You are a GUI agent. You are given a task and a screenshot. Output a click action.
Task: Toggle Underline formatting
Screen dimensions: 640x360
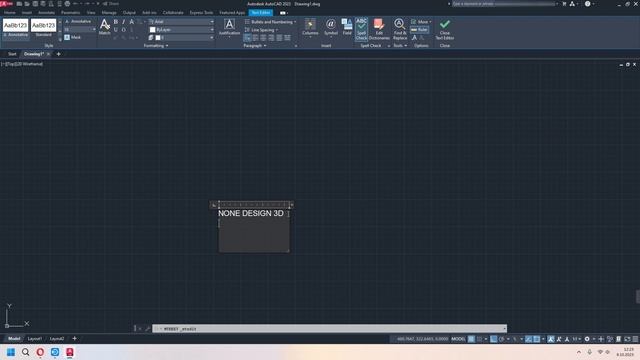pos(116,30)
